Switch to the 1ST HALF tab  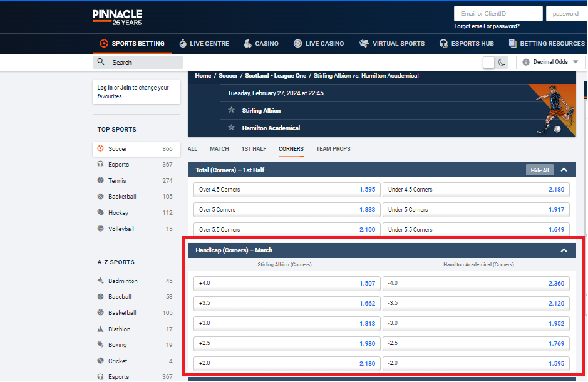(254, 149)
